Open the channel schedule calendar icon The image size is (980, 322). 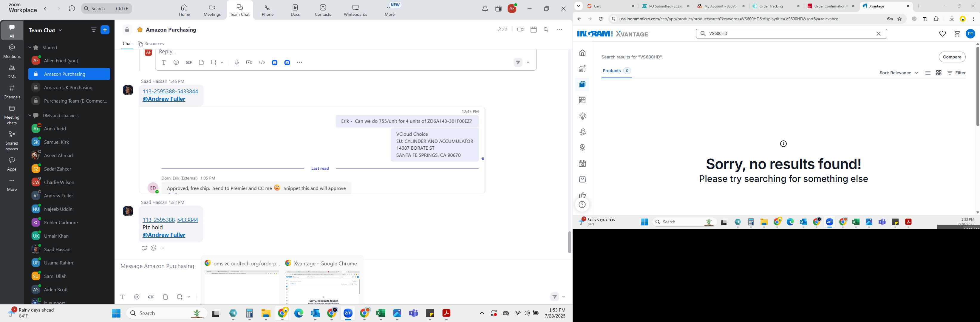(x=533, y=30)
